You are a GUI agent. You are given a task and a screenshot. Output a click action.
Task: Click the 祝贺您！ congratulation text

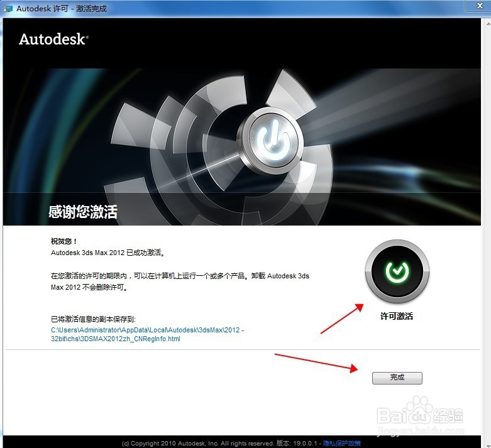(x=64, y=241)
